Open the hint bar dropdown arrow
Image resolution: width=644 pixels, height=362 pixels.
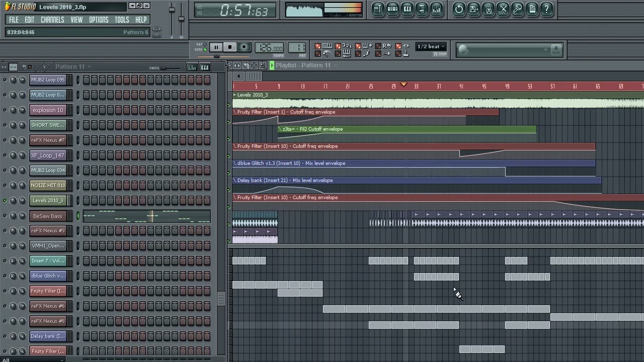click(545, 49)
